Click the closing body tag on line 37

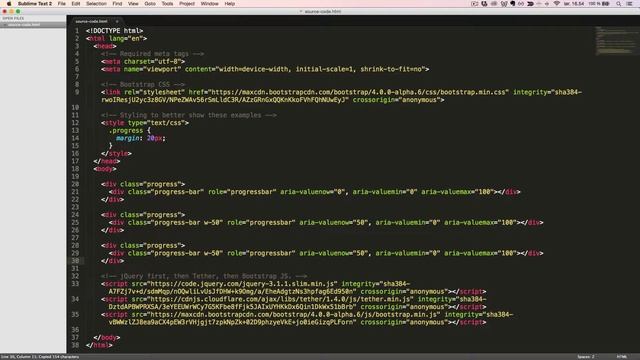[x=107, y=338]
